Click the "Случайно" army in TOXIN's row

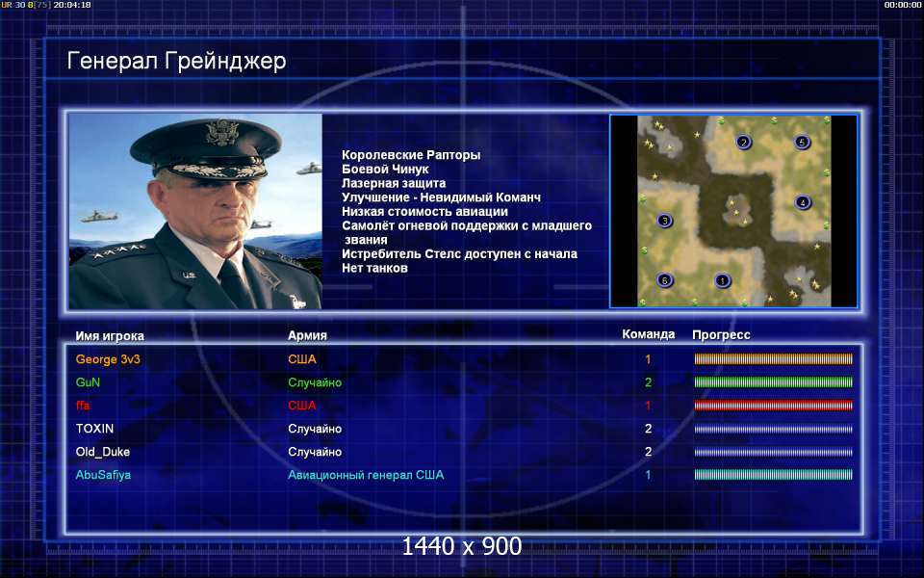[x=315, y=429]
